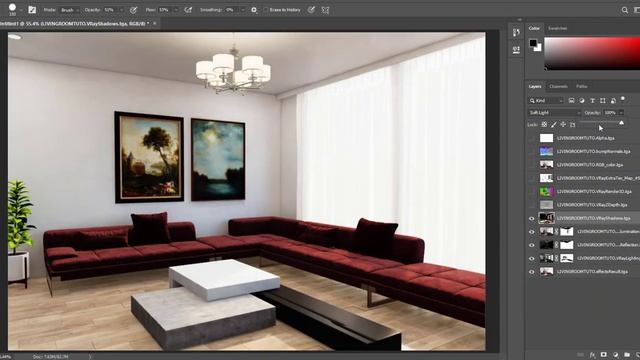Open the Soft Light blend mode dropdown
The width and height of the screenshot is (640, 360).
[554, 113]
